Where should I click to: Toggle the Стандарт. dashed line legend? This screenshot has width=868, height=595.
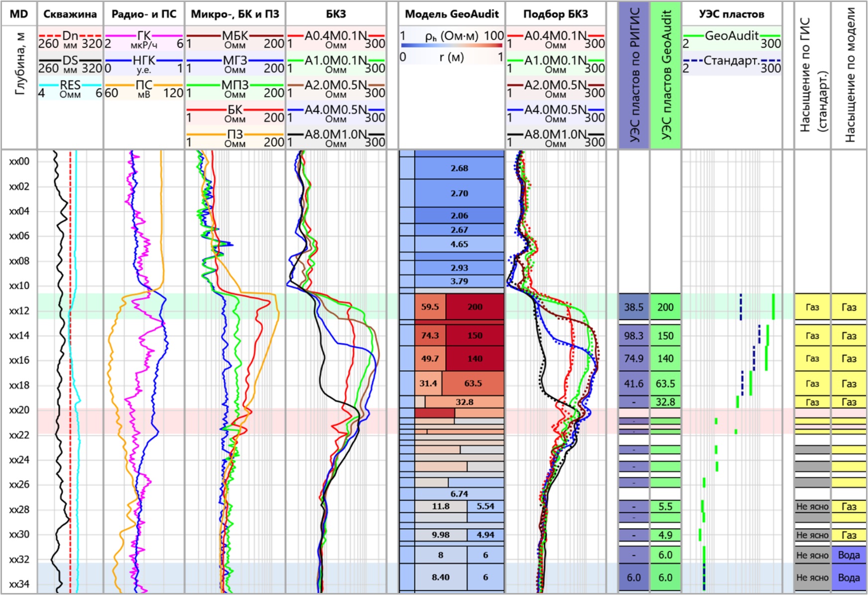coord(731,61)
